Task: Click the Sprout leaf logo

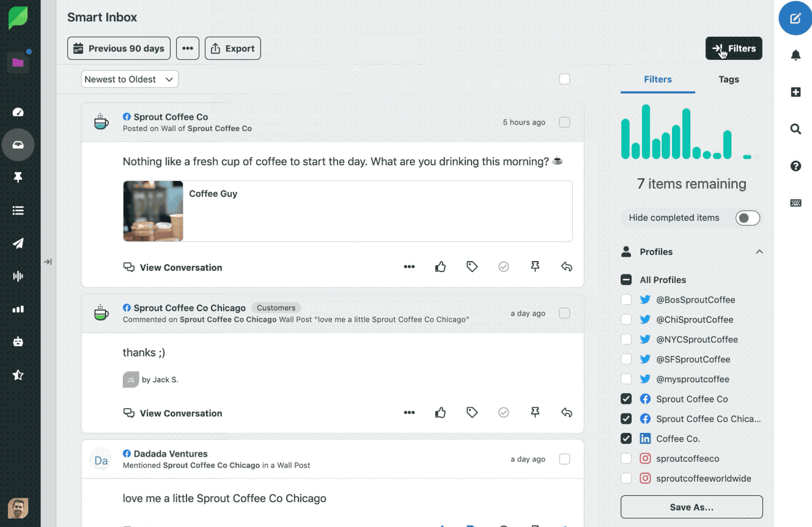Action: coord(18,18)
